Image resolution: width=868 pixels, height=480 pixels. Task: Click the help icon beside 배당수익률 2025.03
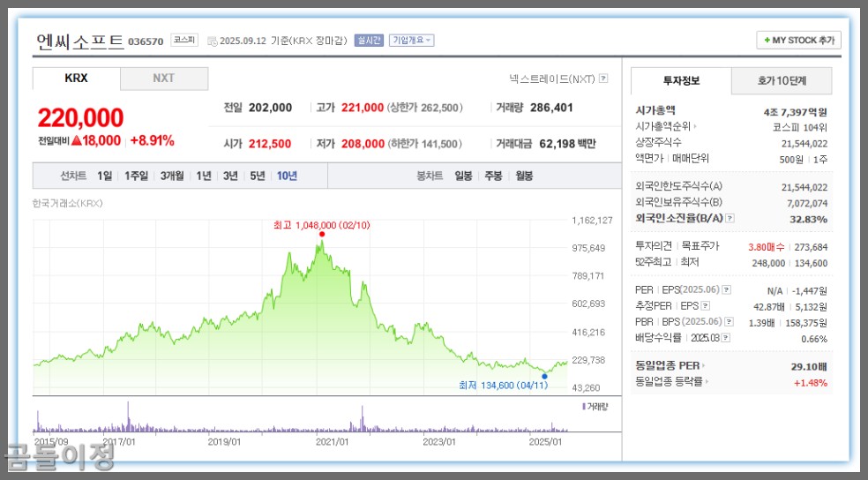[726, 338]
